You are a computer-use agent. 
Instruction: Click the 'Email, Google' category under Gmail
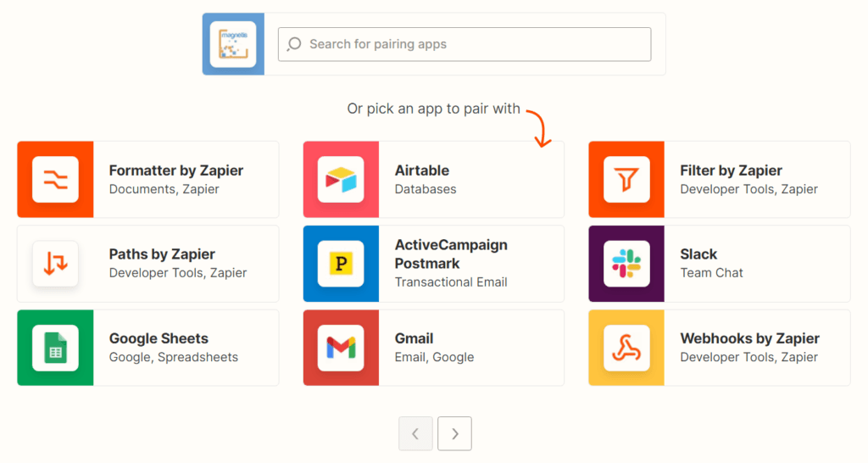[x=434, y=357]
